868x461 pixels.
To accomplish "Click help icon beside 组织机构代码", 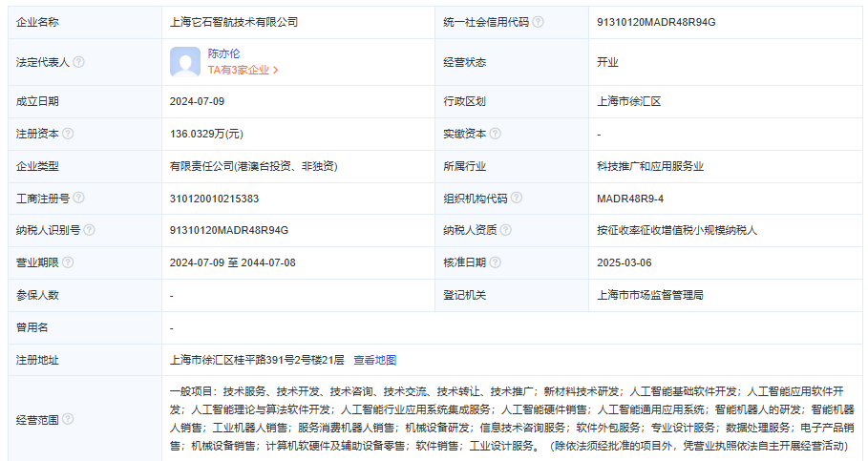I will point(517,198).
